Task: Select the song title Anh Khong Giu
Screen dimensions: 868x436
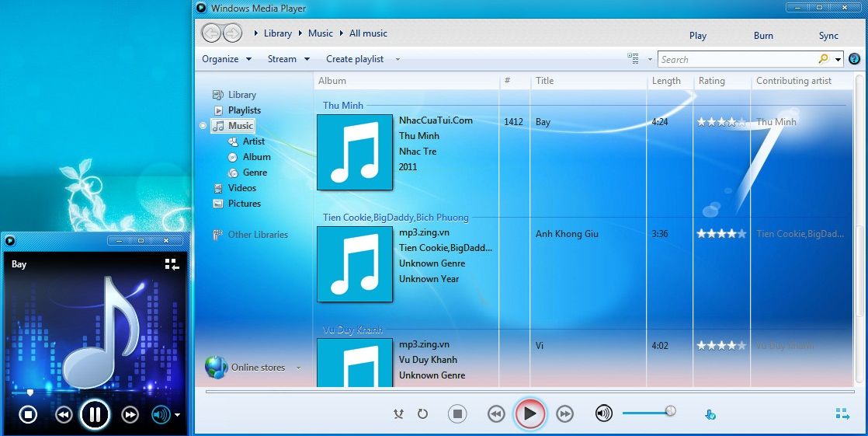Action: (567, 234)
